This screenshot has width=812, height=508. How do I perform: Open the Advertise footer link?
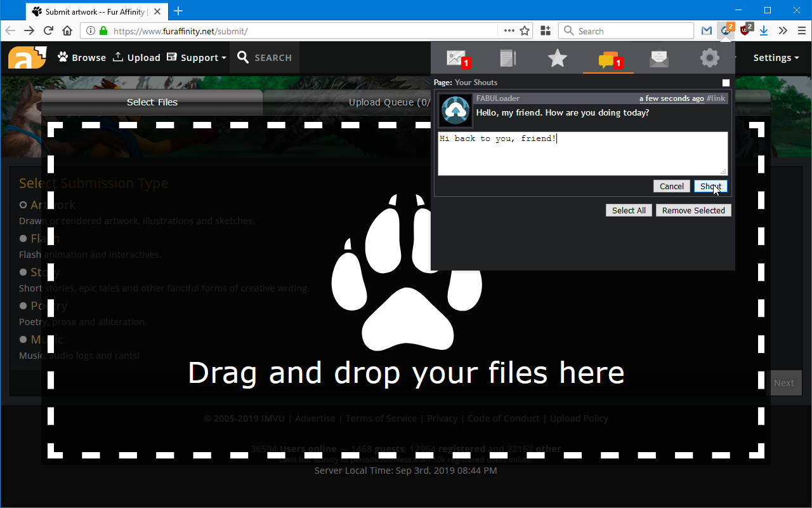click(315, 418)
